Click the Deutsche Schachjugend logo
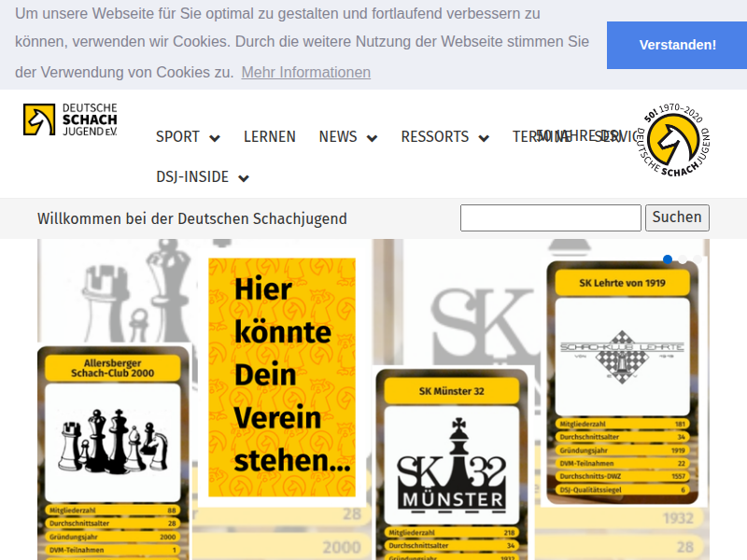The height and width of the screenshot is (560, 747). 71,119
